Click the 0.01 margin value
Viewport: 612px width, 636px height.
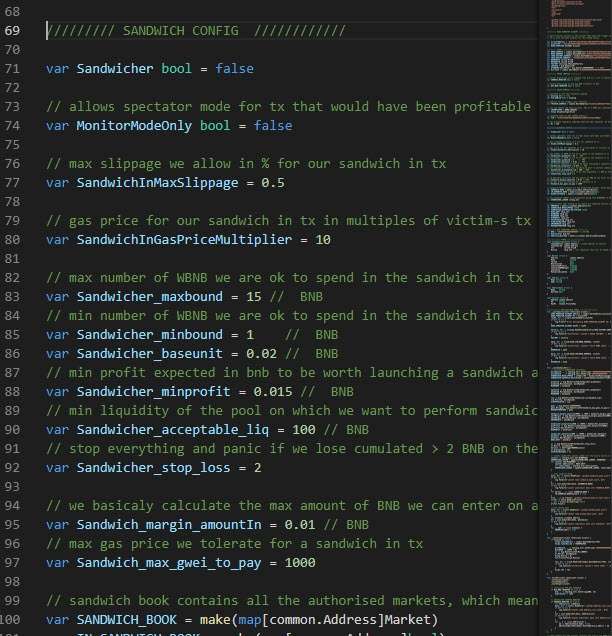point(300,525)
